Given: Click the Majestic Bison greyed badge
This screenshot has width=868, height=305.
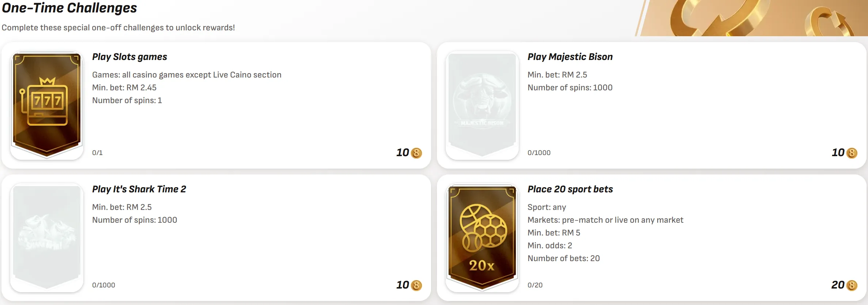Looking at the screenshot, I should tap(482, 105).
